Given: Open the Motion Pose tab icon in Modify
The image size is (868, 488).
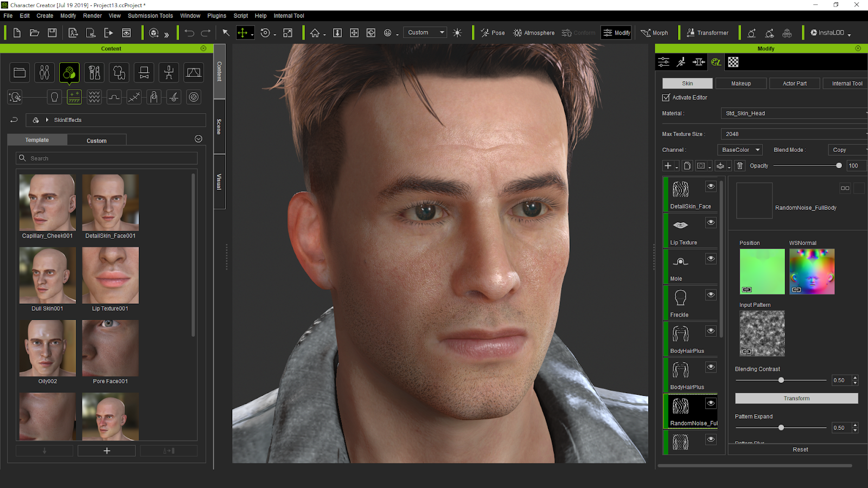Looking at the screenshot, I should point(681,62).
